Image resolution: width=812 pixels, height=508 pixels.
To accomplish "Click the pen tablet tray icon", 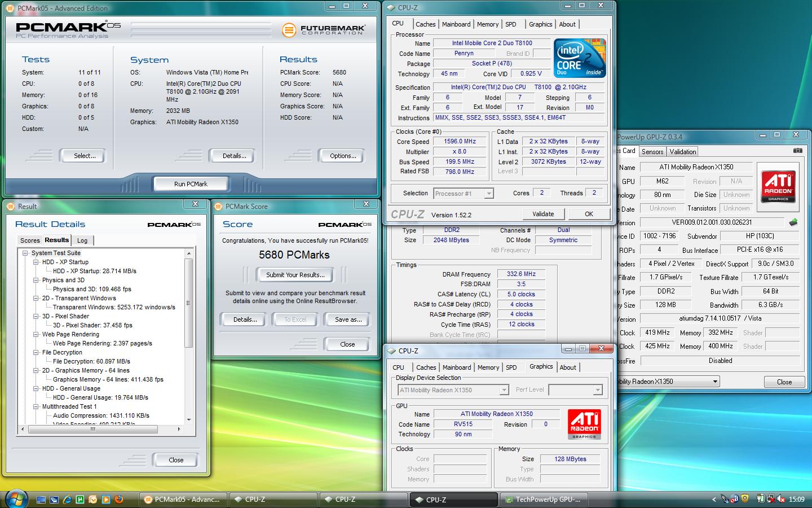I will point(725,498).
